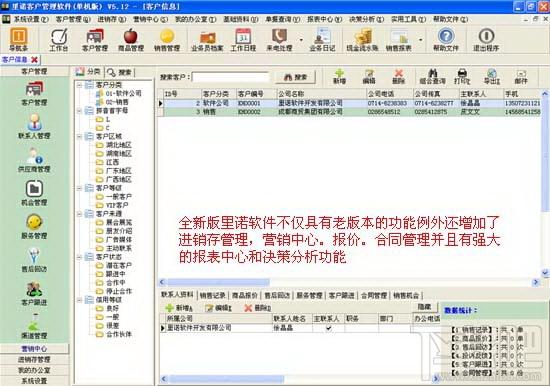Open 售后回访 in the left sidebar
This screenshot has height=386, width=550.
coord(34,260)
